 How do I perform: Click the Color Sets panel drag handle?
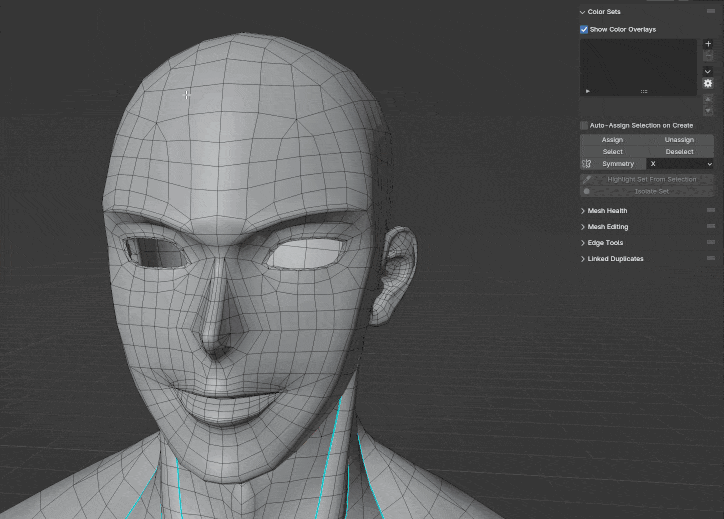click(x=711, y=12)
